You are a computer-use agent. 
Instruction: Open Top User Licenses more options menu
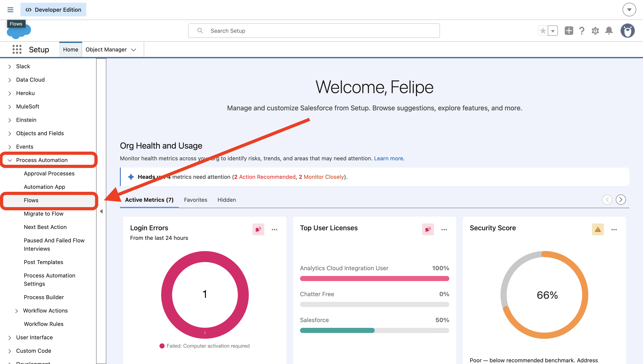444,229
